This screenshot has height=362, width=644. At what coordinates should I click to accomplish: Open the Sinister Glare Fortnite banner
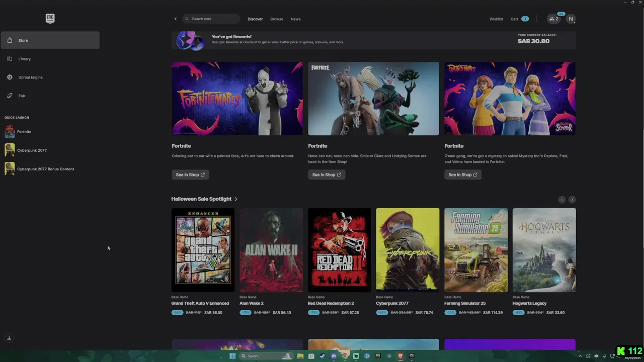point(373,99)
